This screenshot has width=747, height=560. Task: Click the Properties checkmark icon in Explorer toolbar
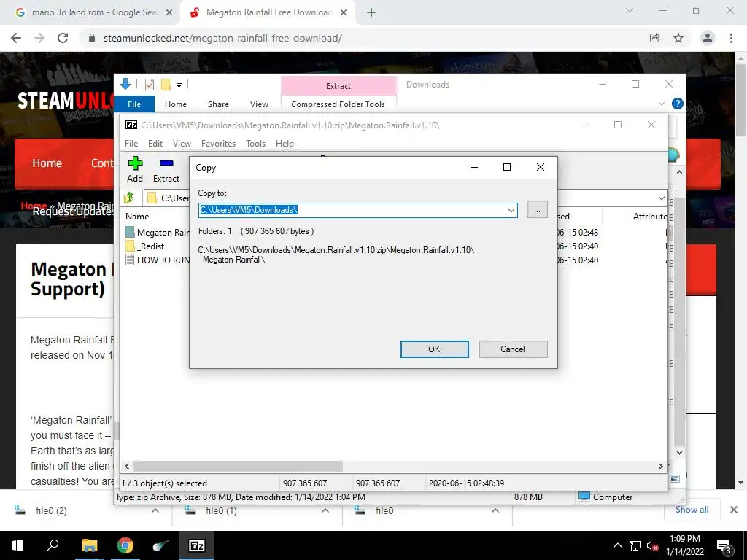(x=150, y=85)
